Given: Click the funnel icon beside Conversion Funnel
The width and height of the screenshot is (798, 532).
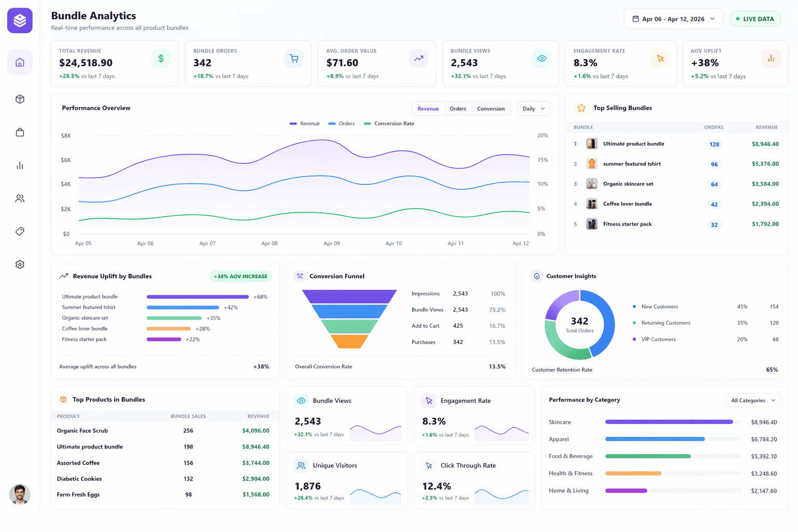Looking at the screenshot, I should click(300, 276).
